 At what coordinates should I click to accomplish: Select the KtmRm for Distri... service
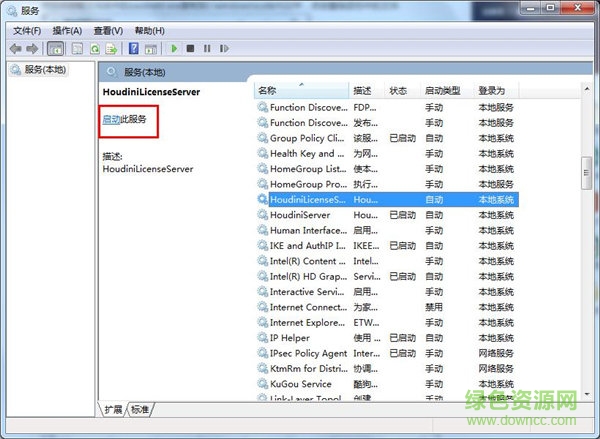point(386,369)
